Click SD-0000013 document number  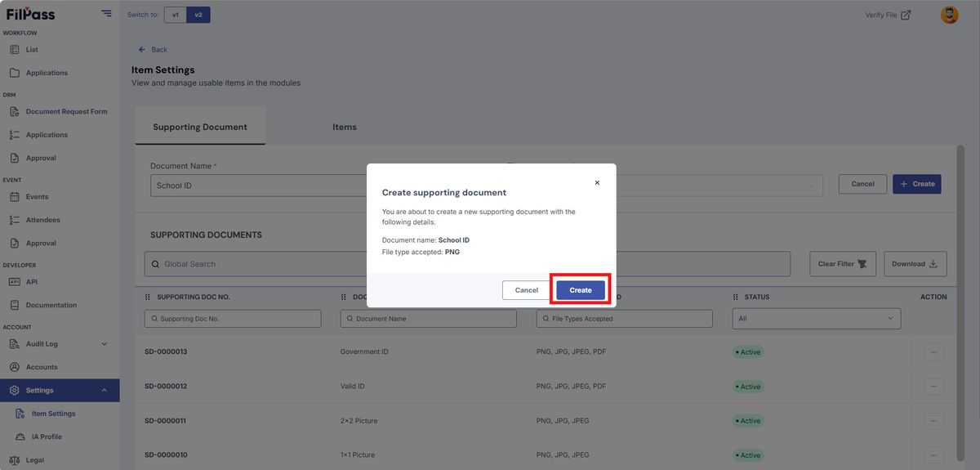166,352
